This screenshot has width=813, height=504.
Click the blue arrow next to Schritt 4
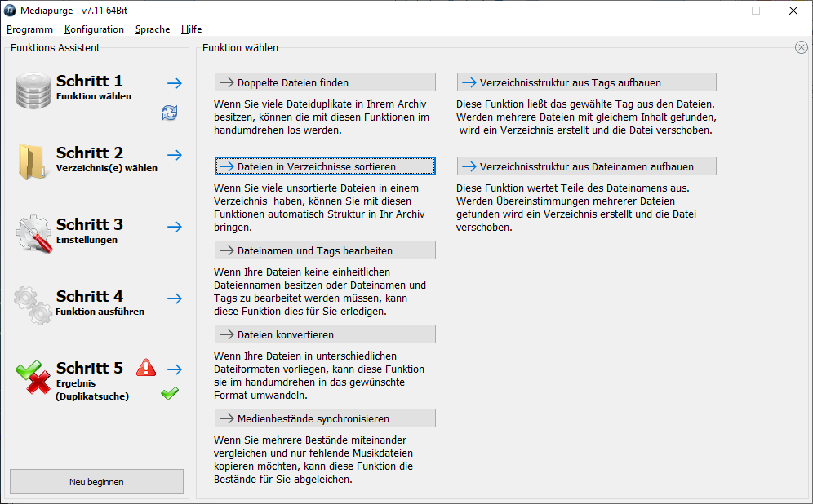point(174,298)
